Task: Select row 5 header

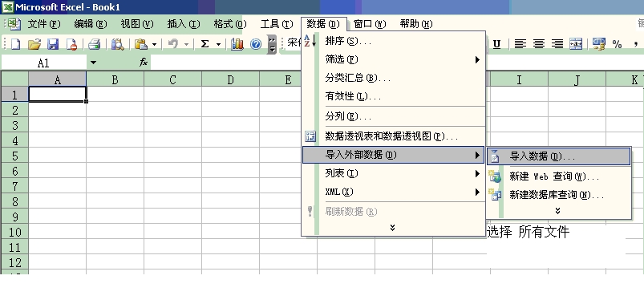Action: coord(14,156)
